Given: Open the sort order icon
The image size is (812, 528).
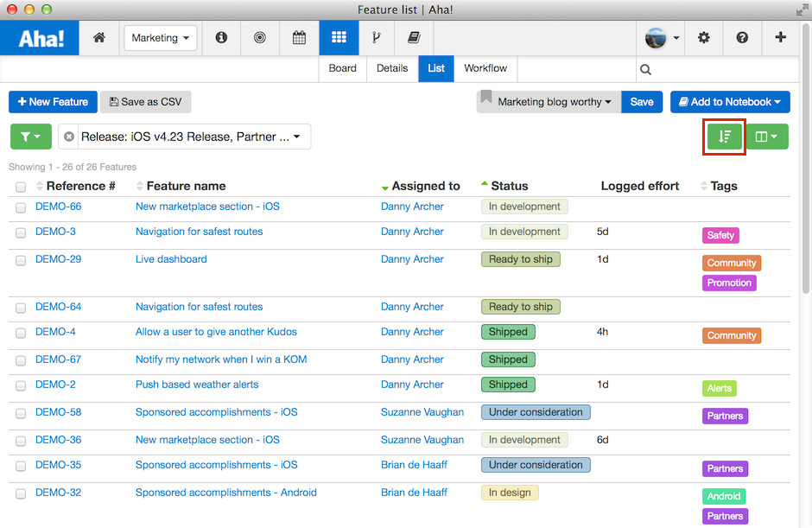Looking at the screenshot, I should click(x=724, y=137).
